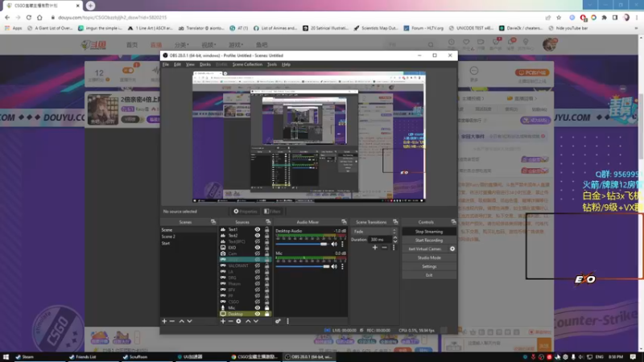Open Windows Start menu
The image size is (644, 362).
(6, 356)
